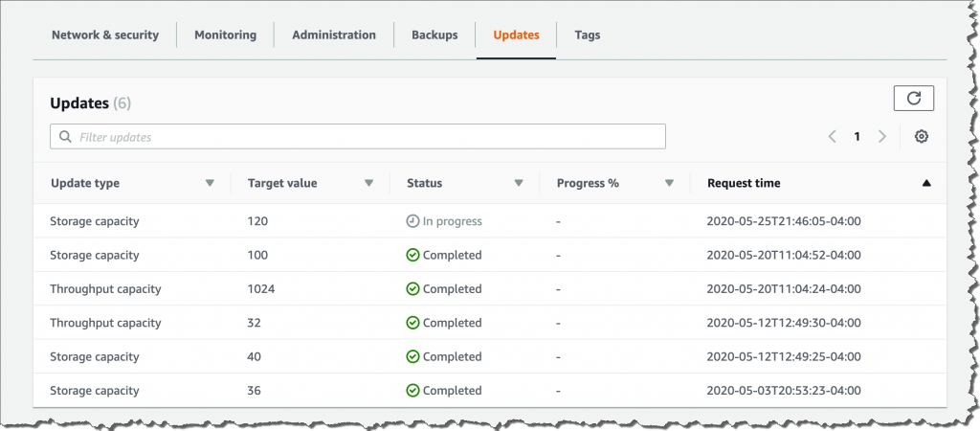Go to next page arrow
This screenshot has height=431, width=980.
coord(882,137)
